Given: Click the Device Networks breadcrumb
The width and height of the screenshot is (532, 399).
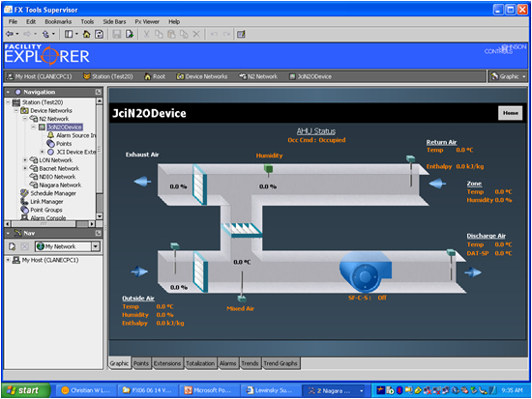Looking at the screenshot, I should click(202, 76).
